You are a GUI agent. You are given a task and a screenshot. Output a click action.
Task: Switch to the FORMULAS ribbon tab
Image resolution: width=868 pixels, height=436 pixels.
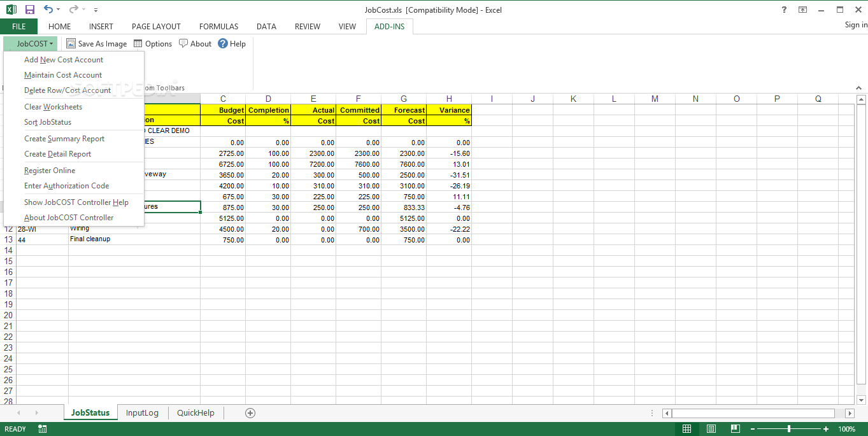point(218,26)
